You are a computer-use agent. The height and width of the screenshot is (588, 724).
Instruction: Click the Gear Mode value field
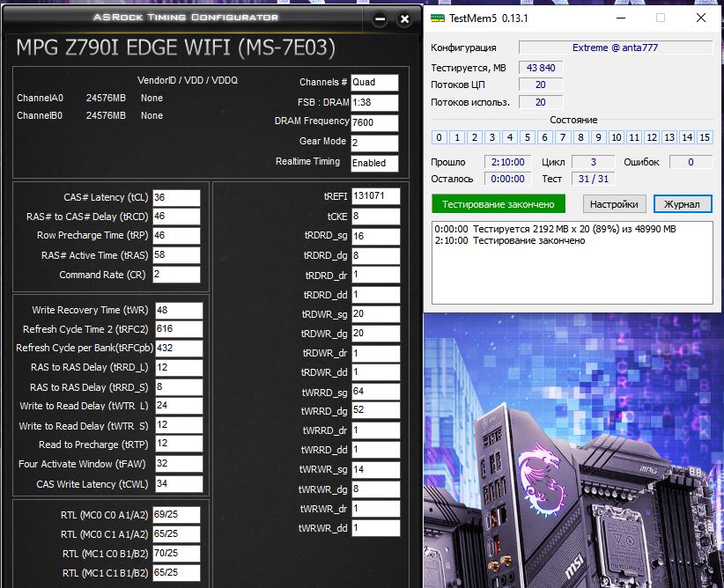point(374,143)
